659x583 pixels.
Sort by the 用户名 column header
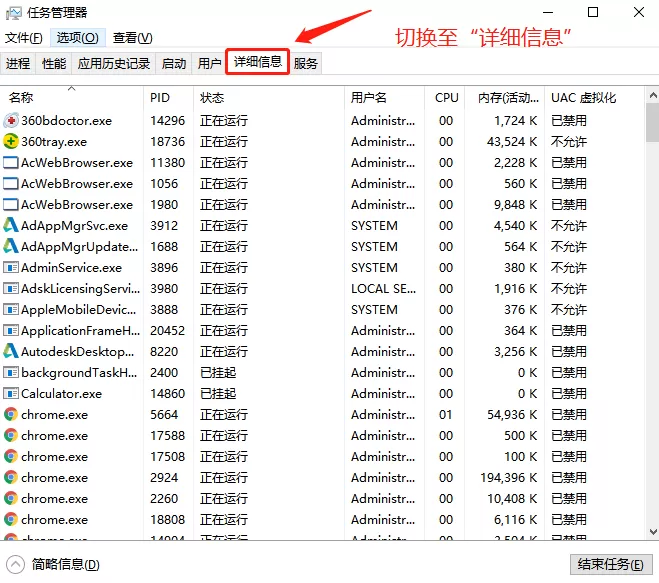pyautogui.click(x=384, y=98)
